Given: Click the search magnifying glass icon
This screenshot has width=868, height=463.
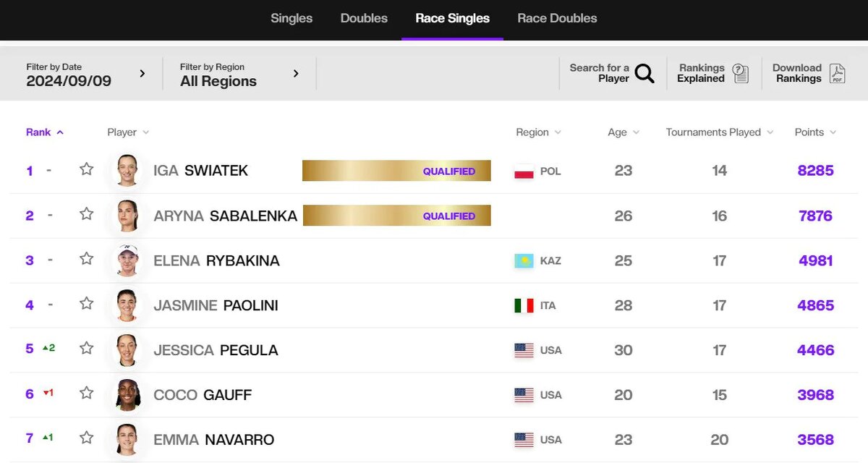Looking at the screenshot, I should click(644, 73).
